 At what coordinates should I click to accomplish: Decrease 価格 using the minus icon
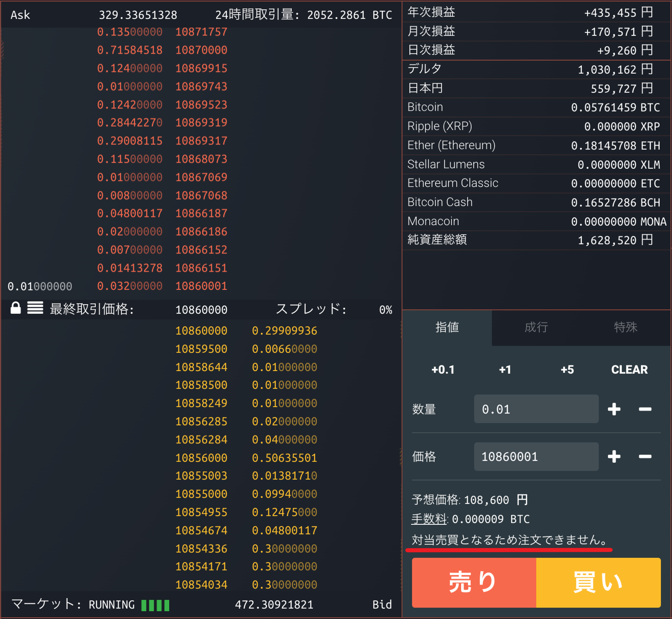pyautogui.click(x=645, y=456)
